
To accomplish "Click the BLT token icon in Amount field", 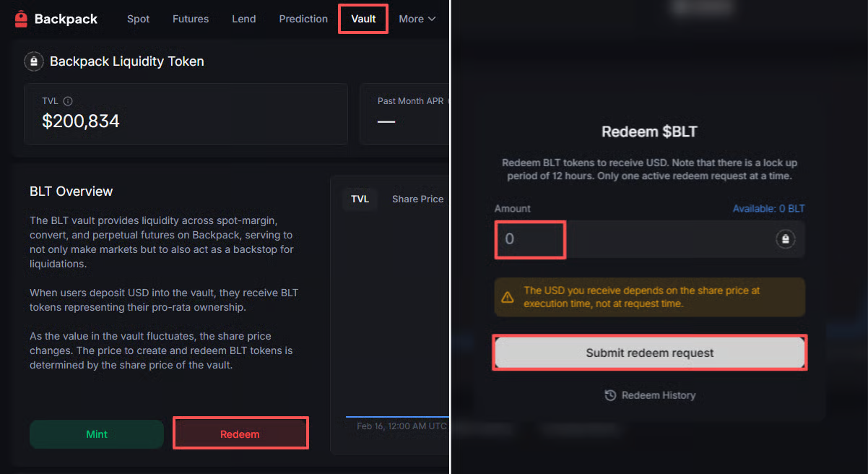I will (x=785, y=239).
